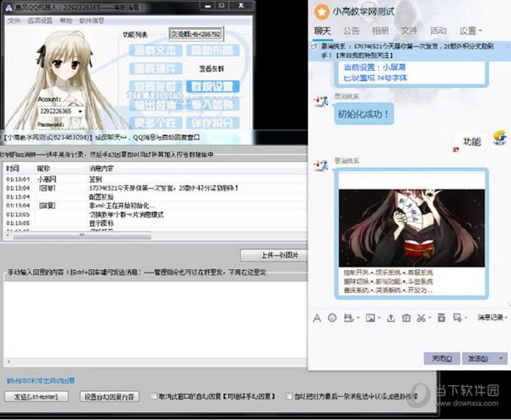
Task: Open the anime image in chat message
Action: tap(411, 228)
